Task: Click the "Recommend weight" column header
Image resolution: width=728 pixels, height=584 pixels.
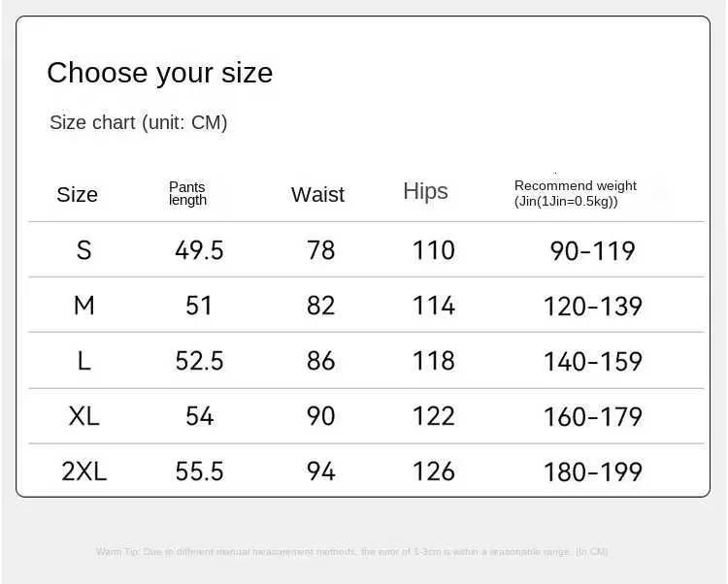Action: pyautogui.click(x=575, y=193)
